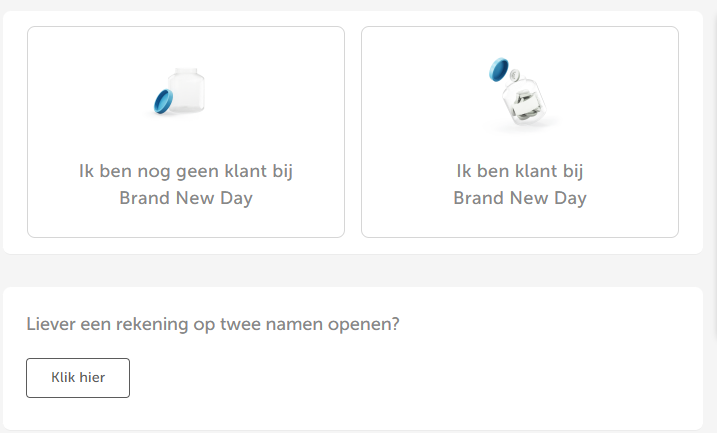Click the transparent glass body of the empty jar
717x433 pixels.
pyautogui.click(x=187, y=91)
